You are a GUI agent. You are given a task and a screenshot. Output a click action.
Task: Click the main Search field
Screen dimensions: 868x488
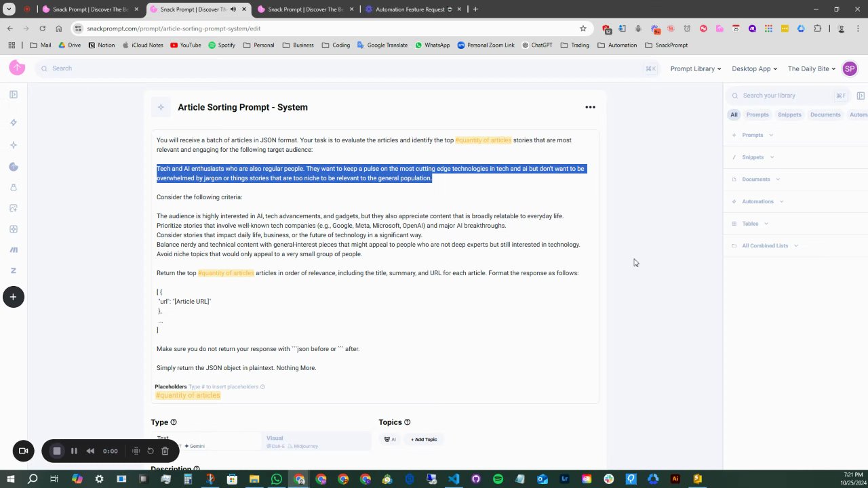click(346, 68)
